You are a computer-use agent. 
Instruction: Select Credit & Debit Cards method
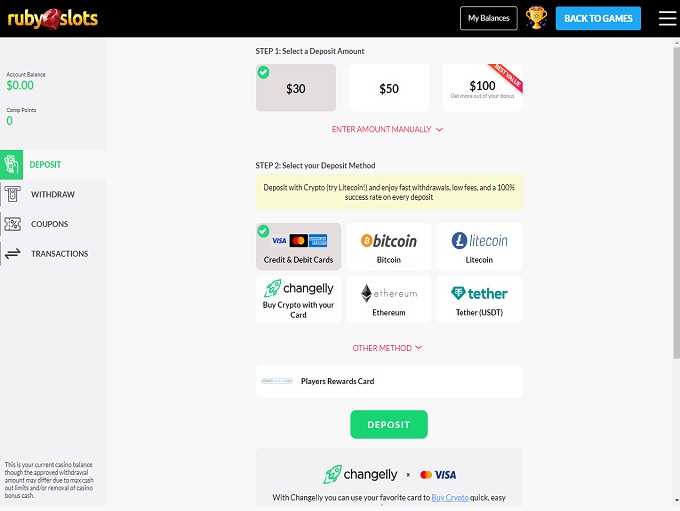click(298, 247)
